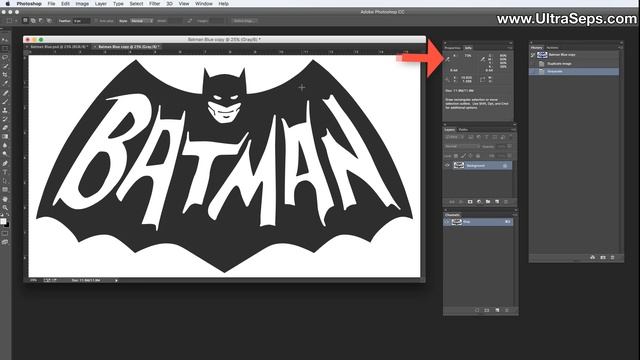The height and width of the screenshot is (360, 640).
Task: Select the Hand tool
Action: (5, 199)
